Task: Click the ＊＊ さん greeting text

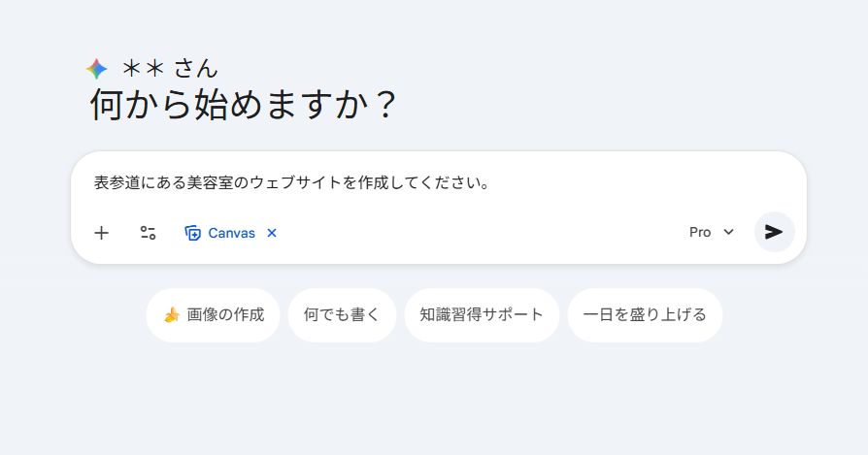Action: (170, 68)
